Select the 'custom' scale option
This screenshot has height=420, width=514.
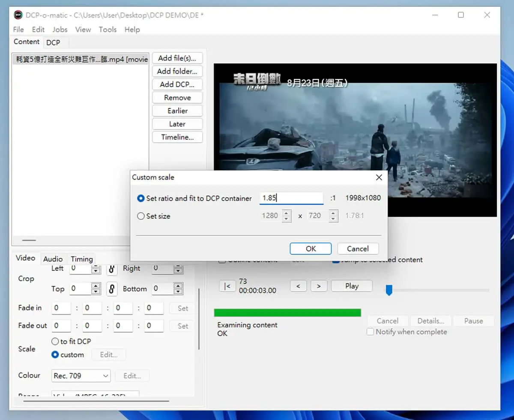pyautogui.click(x=68, y=355)
